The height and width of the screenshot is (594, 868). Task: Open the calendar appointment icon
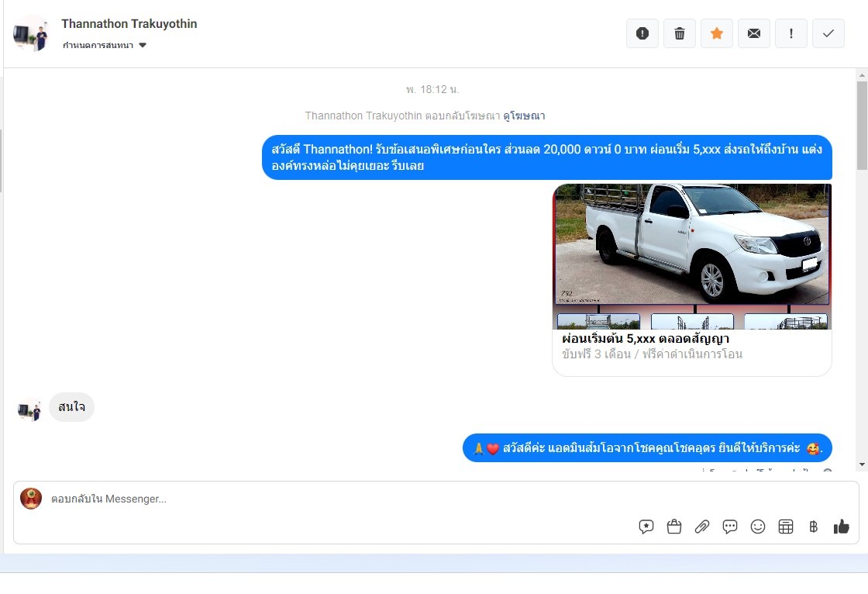tap(786, 527)
